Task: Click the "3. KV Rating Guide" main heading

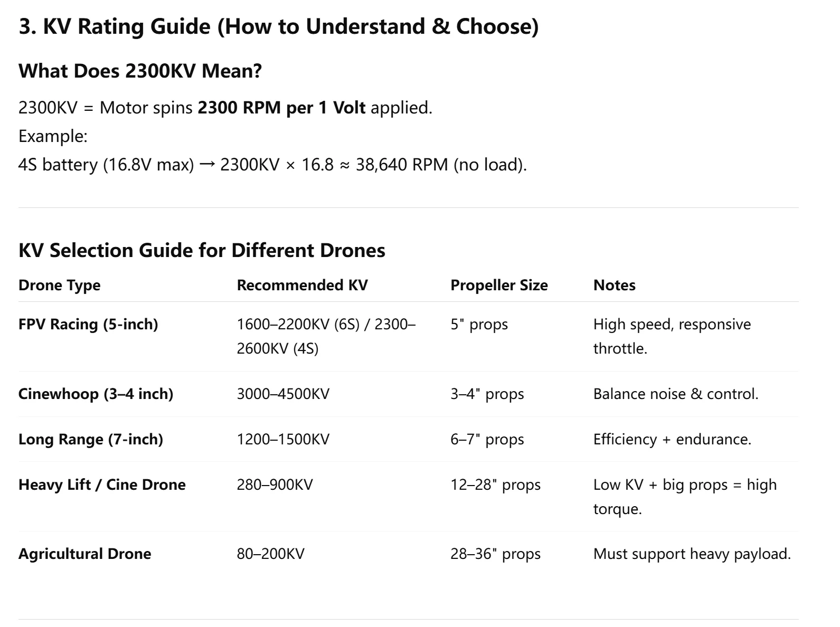Action: tap(278, 26)
